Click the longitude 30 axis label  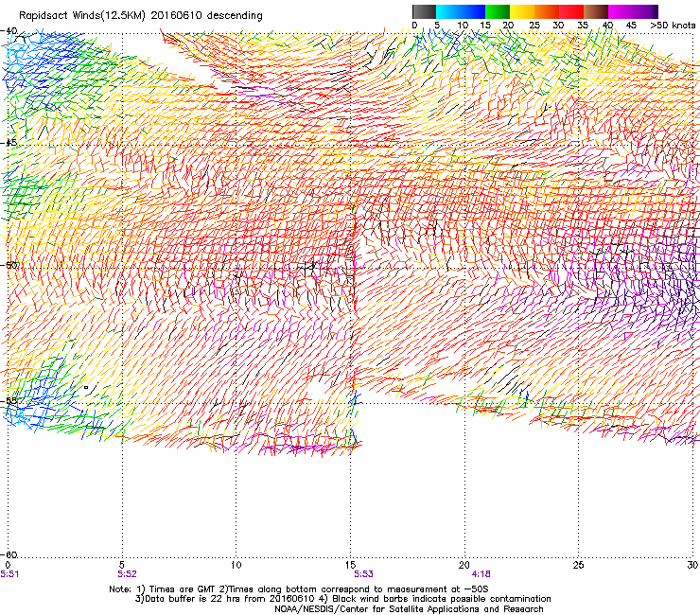pos(692,565)
